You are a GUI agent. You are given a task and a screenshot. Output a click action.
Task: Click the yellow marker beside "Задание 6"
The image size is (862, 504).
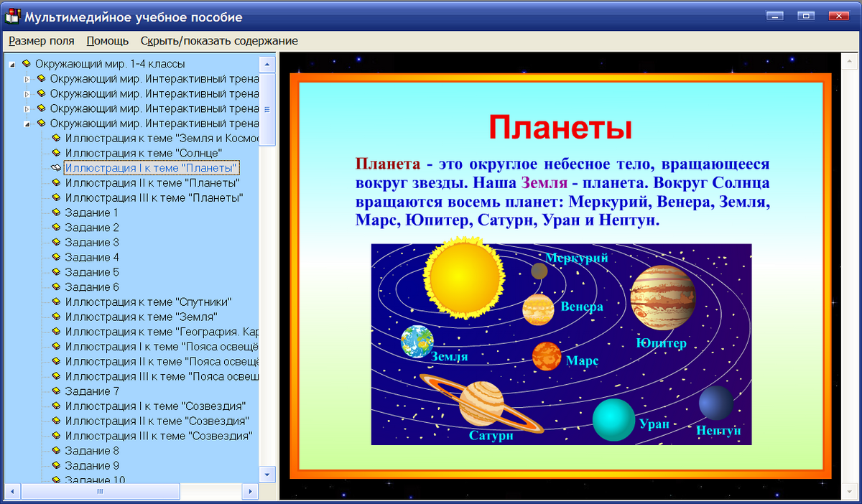(56, 286)
